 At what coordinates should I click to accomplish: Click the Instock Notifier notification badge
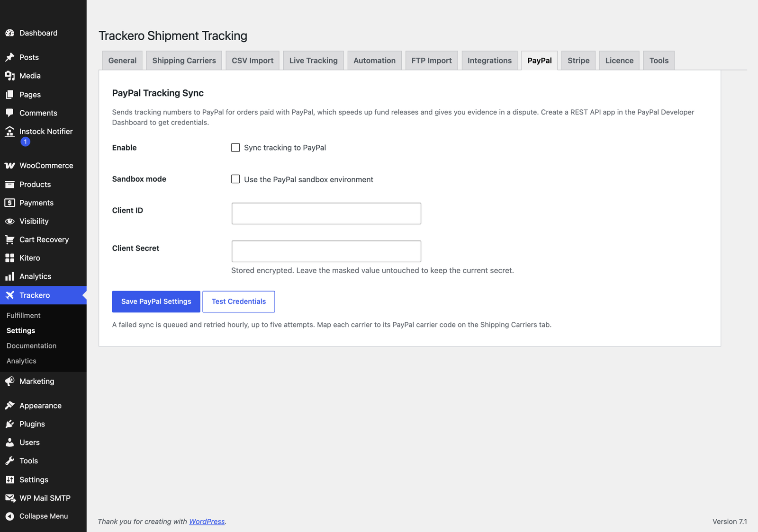coord(26,142)
